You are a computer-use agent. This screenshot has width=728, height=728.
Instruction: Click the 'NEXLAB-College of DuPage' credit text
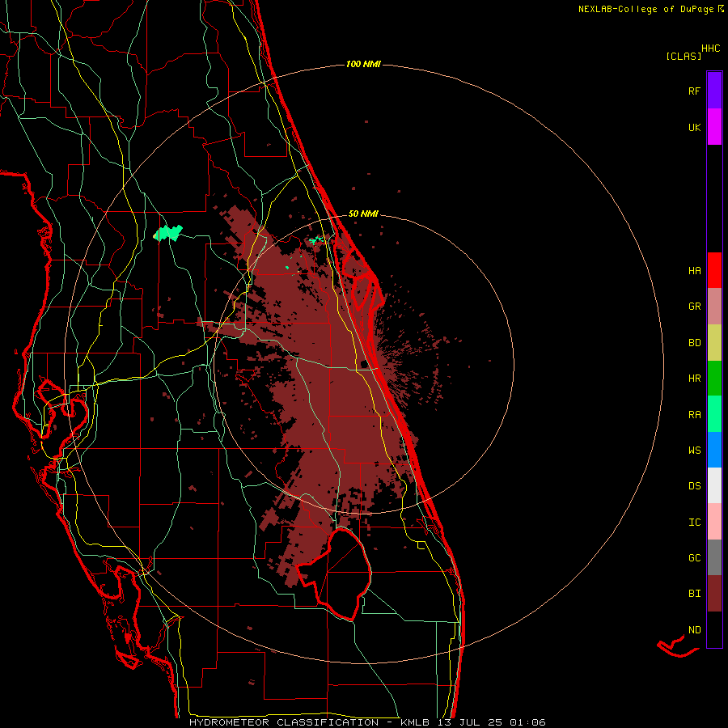[645, 9]
